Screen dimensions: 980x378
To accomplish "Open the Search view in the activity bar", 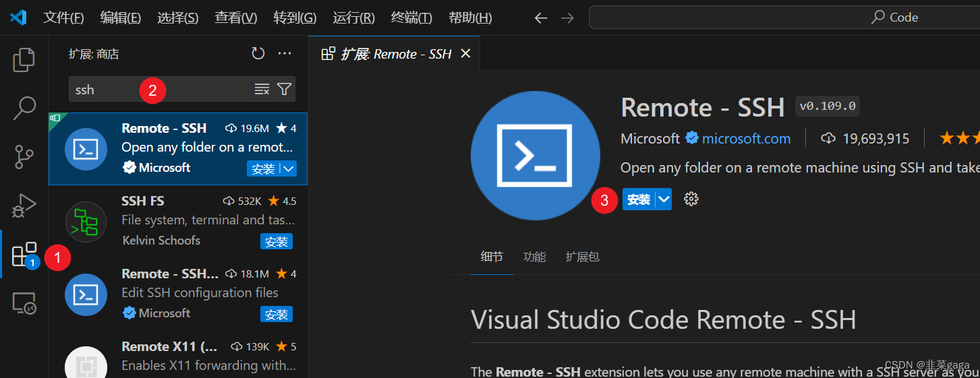I will pyautogui.click(x=24, y=108).
